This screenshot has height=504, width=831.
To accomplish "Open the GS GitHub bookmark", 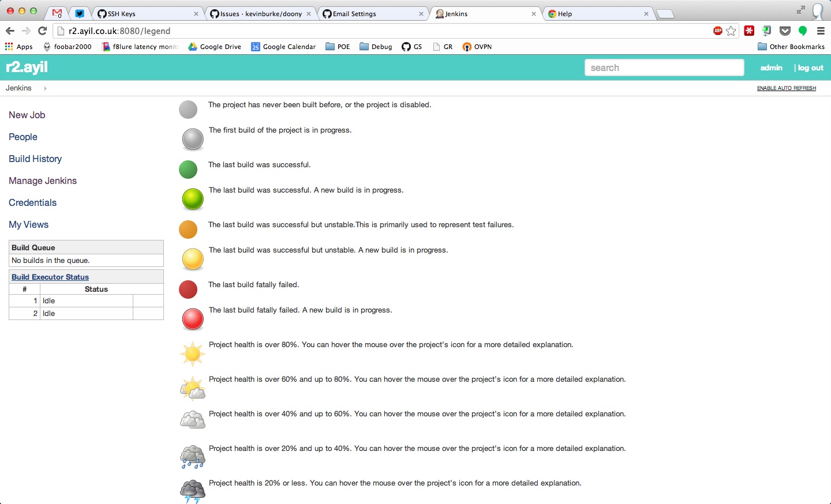I will coord(412,47).
